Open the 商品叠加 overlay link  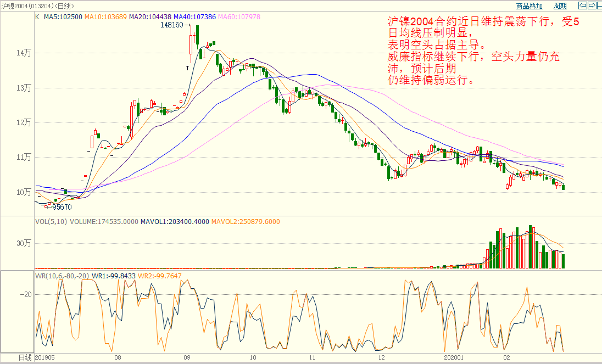pos(529,6)
